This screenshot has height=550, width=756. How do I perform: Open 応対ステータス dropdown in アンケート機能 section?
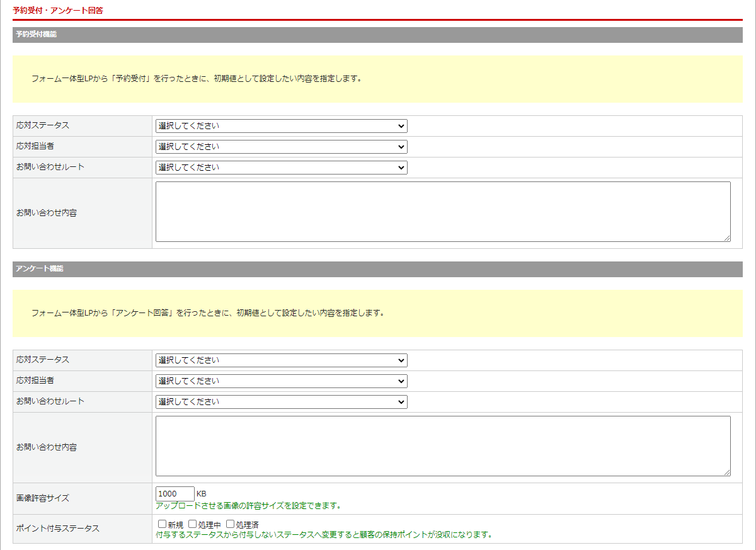pos(281,360)
